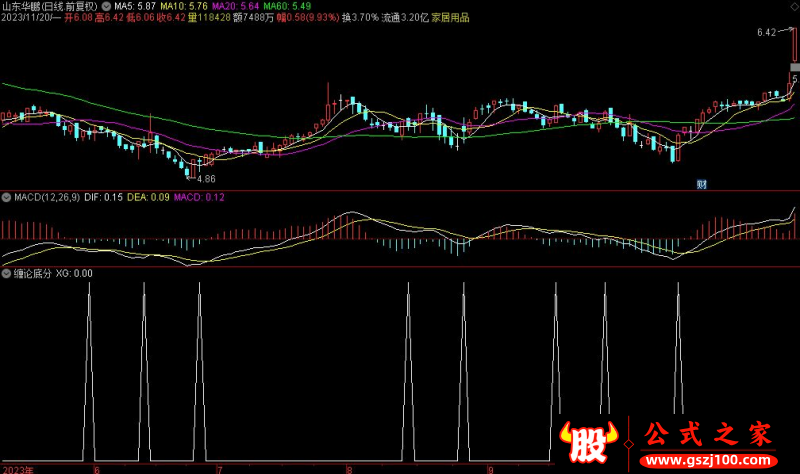Click the month 8 marker on the time axis
Image resolution: width=800 pixels, height=474 pixels.
coord(348,468)
